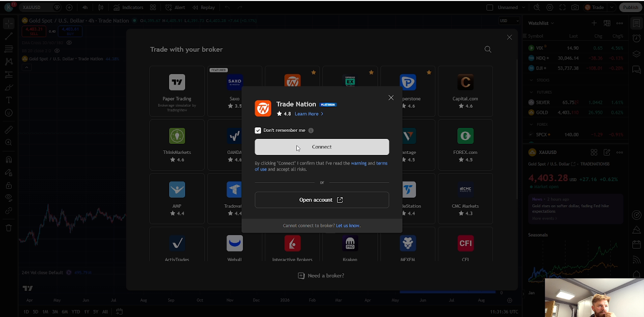Click the quick search icon in top toolbar
This screenshot has width=644, height=317.
537,8
